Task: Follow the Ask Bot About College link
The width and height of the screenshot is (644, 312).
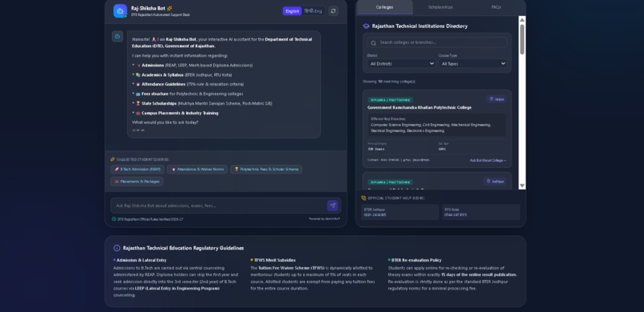Action: (x=488, y=160)
